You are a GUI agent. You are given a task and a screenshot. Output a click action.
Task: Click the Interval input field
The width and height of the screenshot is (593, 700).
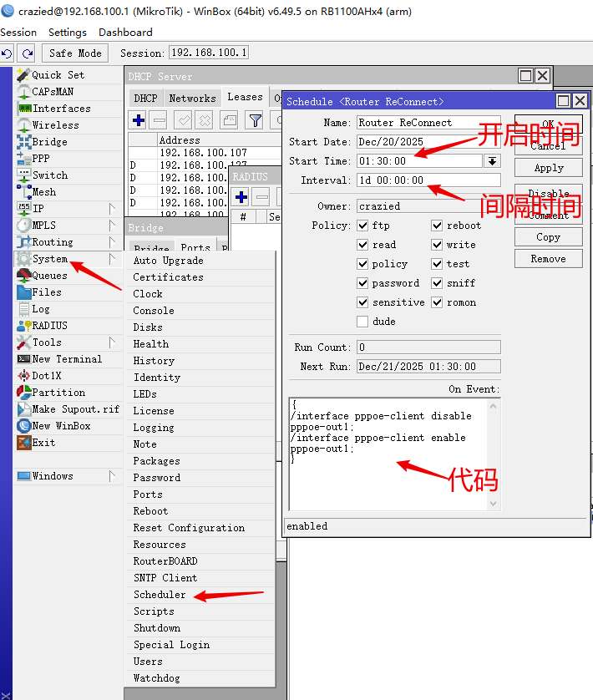click(428, 180)
